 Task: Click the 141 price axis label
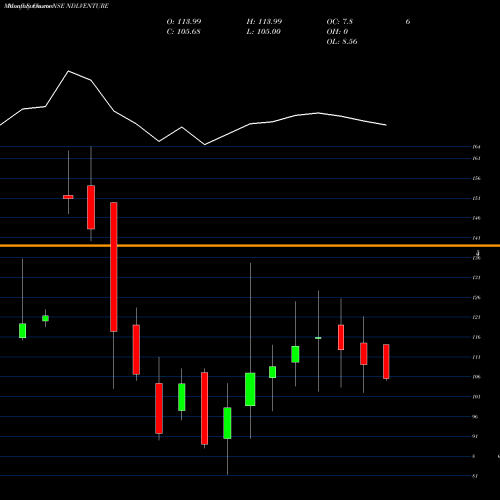click(476, 238)
